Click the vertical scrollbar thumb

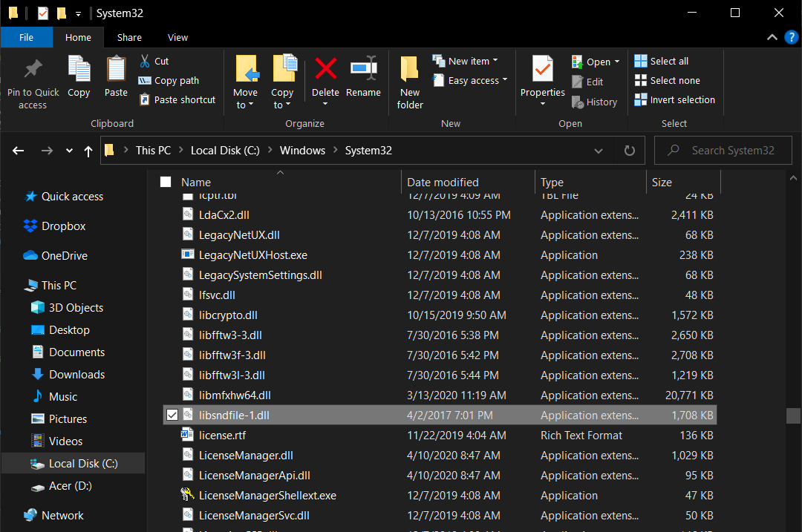click(x=793, y=416)
